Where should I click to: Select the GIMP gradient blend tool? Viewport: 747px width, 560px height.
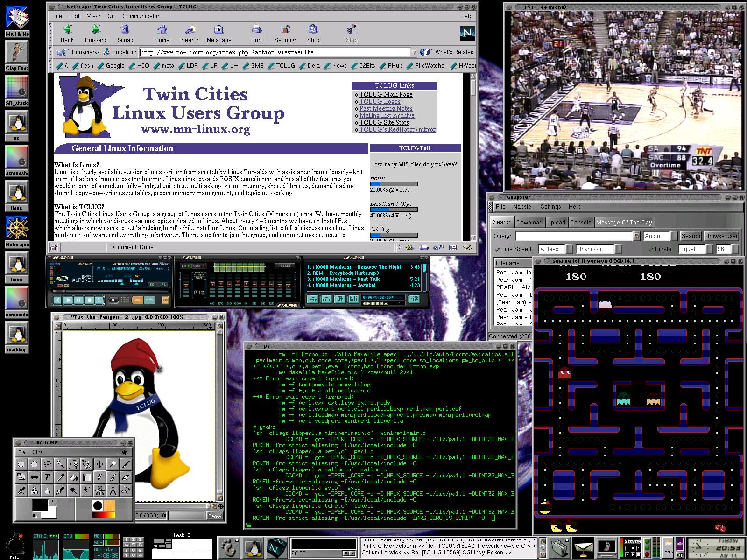(86, 477)
